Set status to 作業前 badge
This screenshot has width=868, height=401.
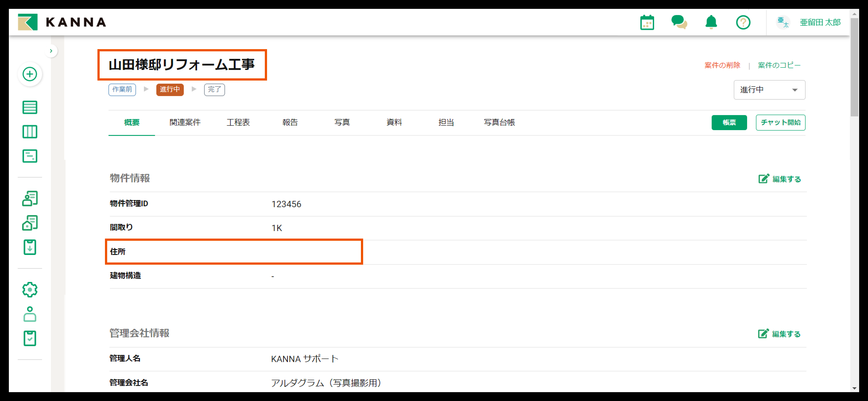coord(122,90)
